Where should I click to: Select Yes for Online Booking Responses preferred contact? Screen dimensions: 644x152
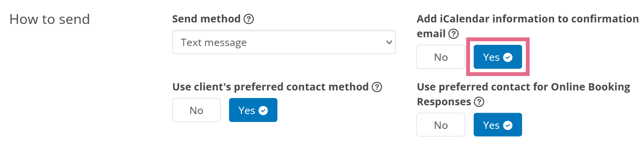(497, 125)
